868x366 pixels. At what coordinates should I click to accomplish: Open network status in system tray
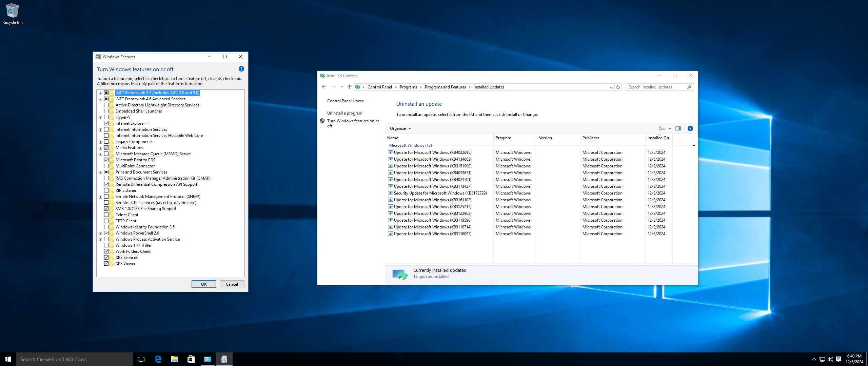pos(822,359)
